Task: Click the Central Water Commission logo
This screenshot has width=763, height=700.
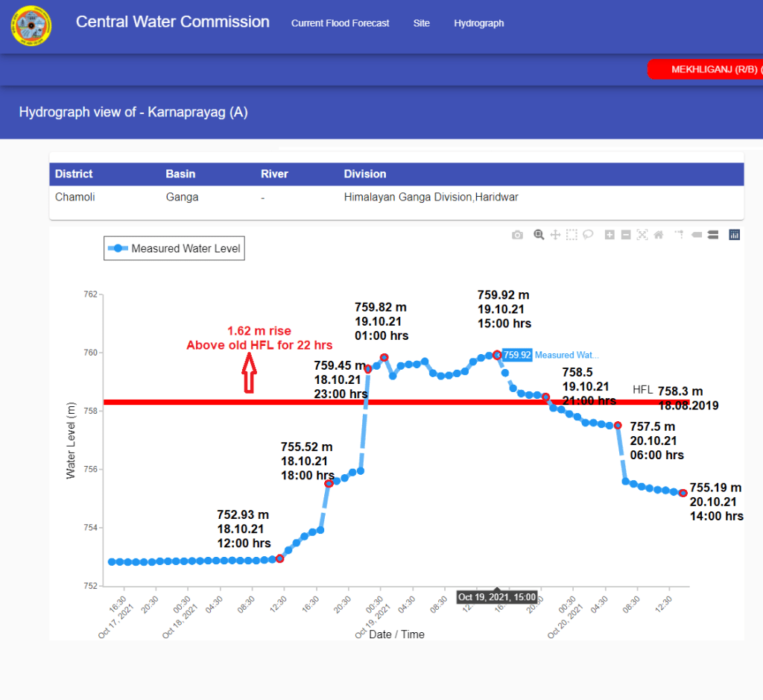Action: [x=31, y=26]
